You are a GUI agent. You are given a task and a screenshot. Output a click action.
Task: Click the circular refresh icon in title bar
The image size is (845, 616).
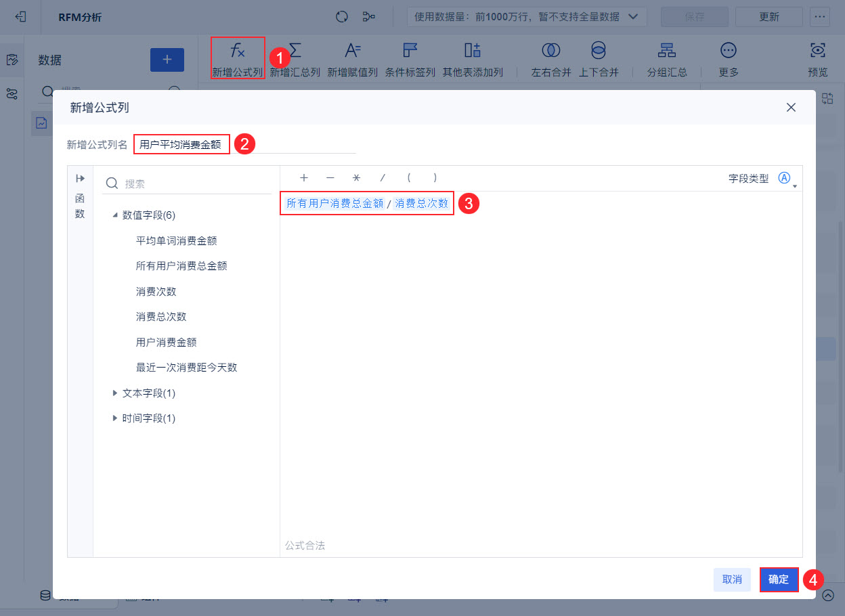coord(342,17)
